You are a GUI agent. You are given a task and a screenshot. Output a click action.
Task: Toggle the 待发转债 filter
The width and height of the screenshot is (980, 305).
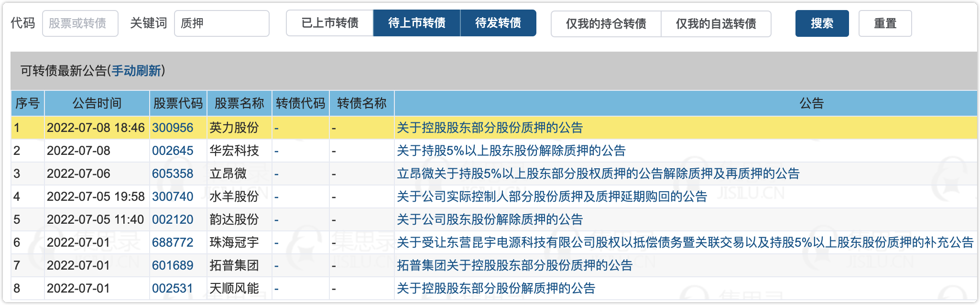point(498,23)
